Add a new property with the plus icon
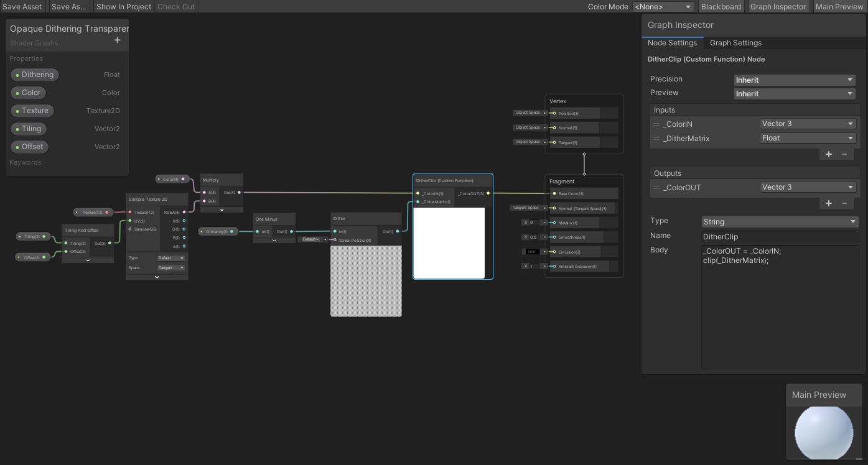The image size is (868, 465). 117,40
